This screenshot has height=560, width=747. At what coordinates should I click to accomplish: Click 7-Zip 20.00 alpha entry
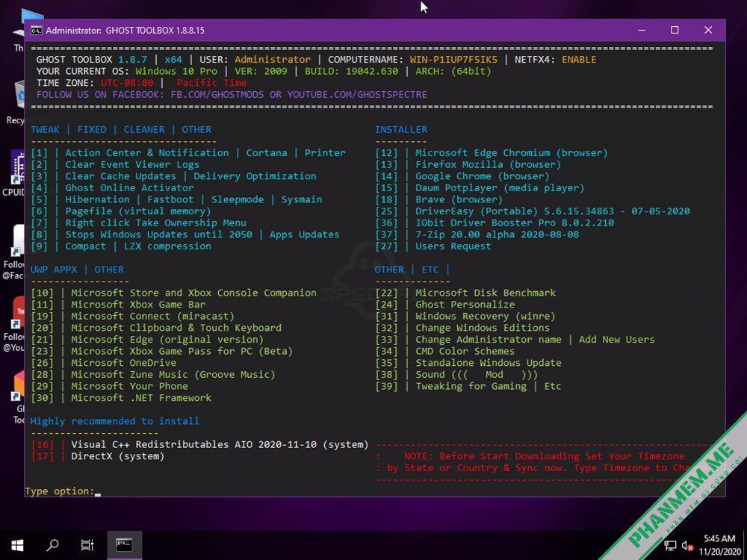pos(477,234)
